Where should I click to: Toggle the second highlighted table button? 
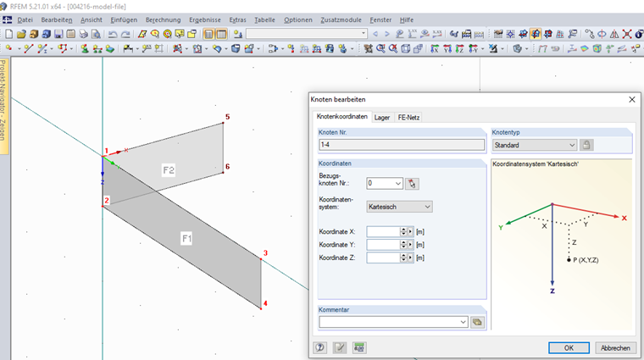(221, 34)
